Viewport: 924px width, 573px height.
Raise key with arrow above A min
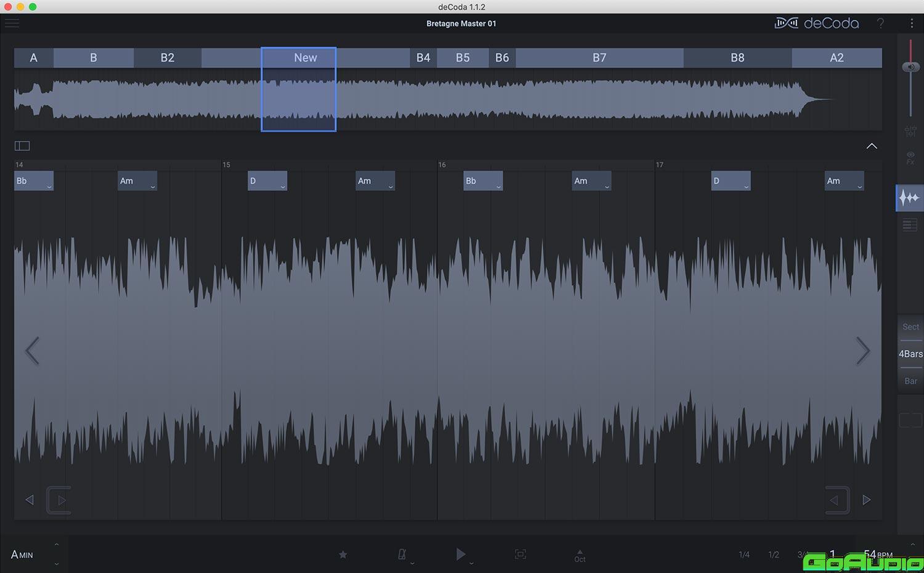click(57, 545)
